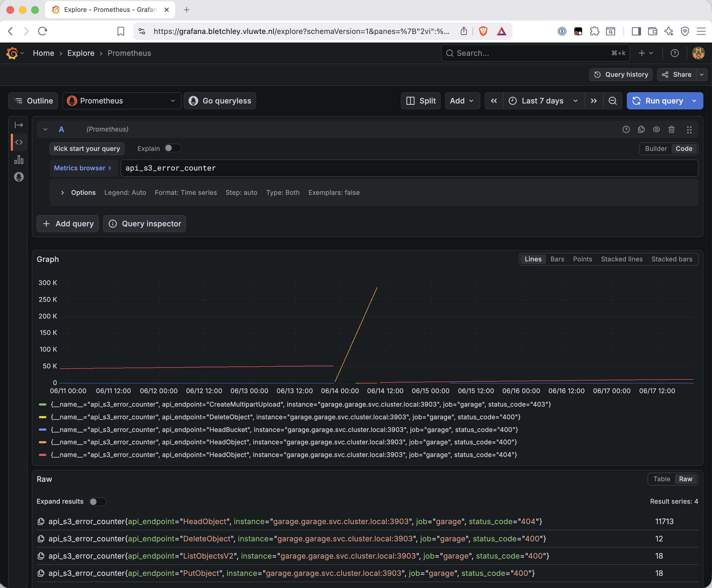Toggle CreateMultipartUpload 403 series in legend
The width and height of the screenshot is (712, 588).
(301, 404)
